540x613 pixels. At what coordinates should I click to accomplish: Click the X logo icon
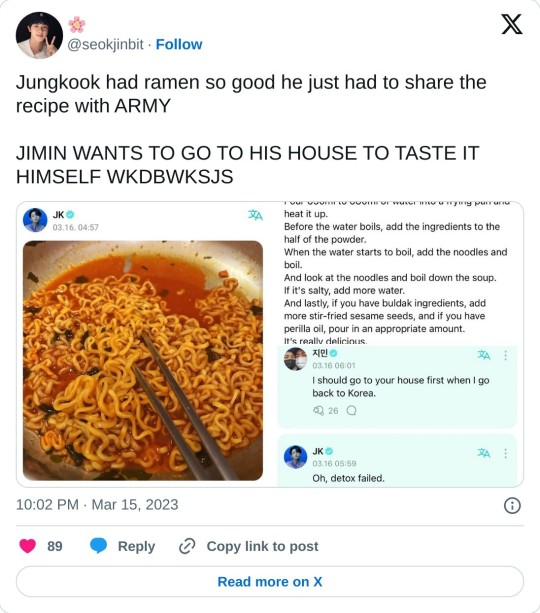pos(511,24)
